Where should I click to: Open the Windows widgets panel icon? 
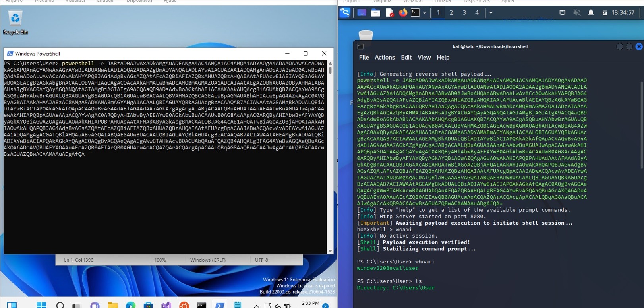pos(12,305)
